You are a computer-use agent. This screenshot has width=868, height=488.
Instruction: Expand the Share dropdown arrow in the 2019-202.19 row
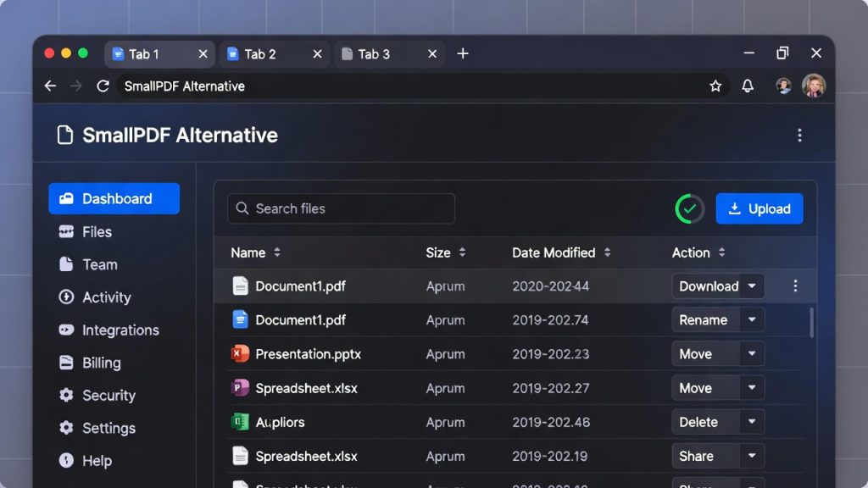752,456
